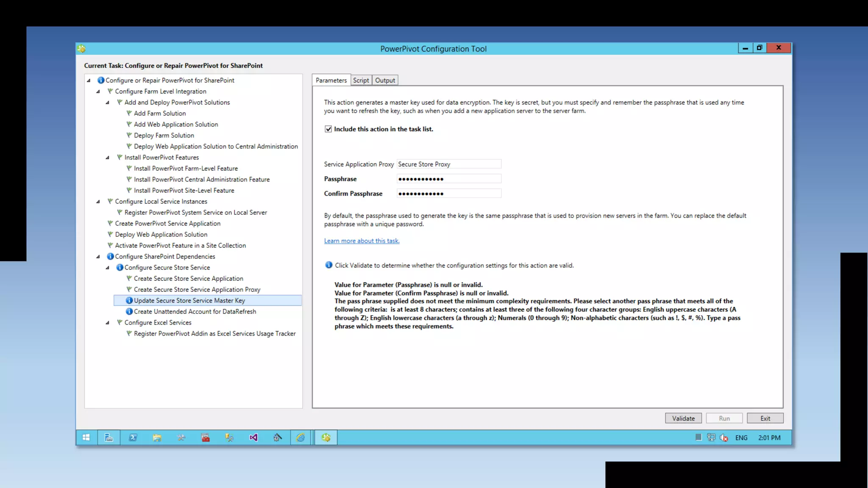Collapse the Configure Excel Services node

coord(108,323)
